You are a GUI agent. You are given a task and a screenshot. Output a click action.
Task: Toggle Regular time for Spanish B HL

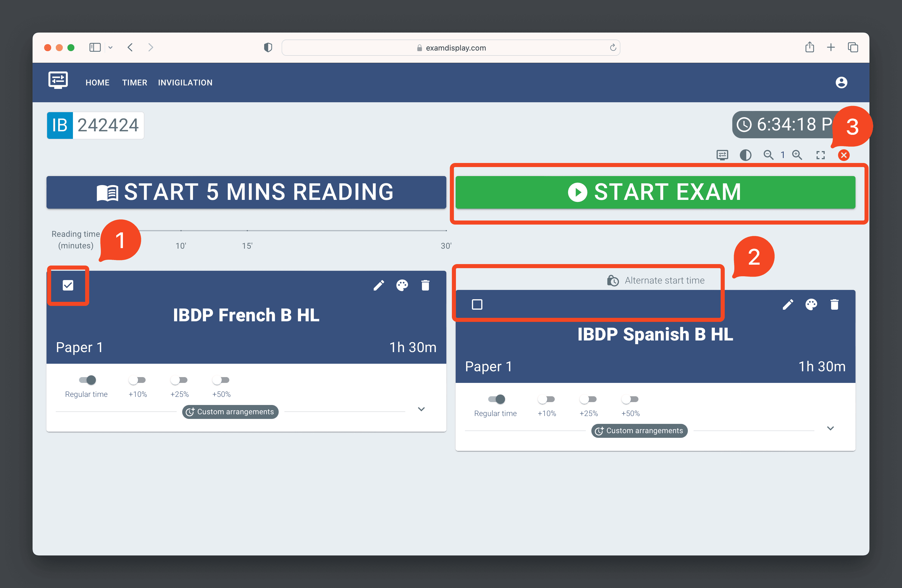(x=497, y=399)
